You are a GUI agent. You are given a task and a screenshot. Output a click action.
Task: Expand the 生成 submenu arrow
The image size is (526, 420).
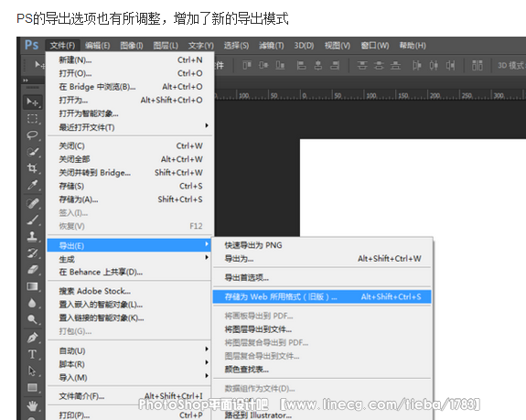pos(207,257)
